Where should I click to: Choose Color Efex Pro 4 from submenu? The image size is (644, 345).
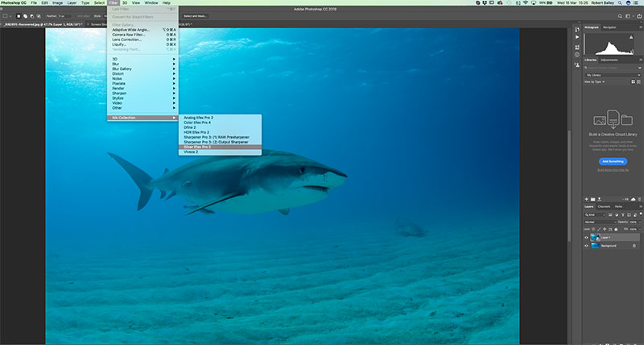197,122
